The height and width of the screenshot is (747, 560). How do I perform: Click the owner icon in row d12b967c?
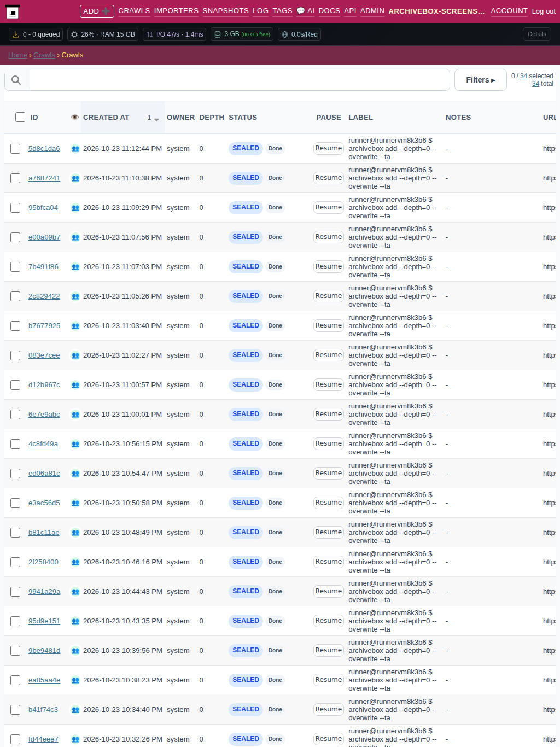(x=75, y=385)
